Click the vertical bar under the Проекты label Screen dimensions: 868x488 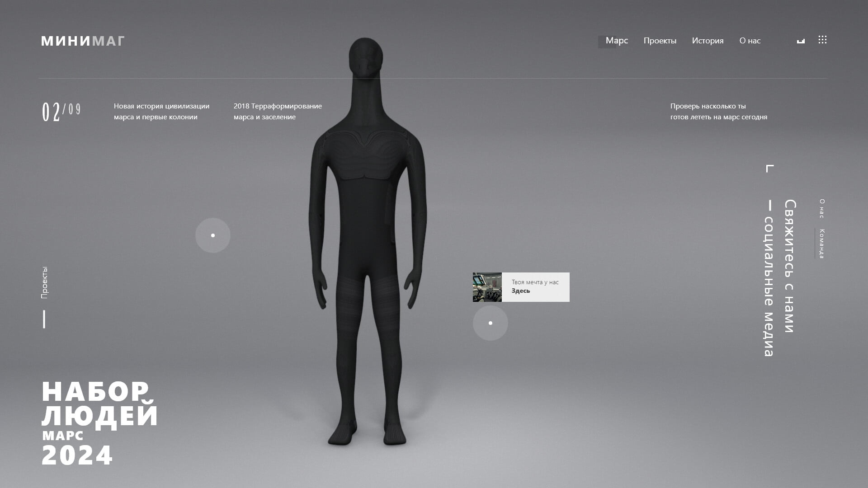(x=44, y=319)
